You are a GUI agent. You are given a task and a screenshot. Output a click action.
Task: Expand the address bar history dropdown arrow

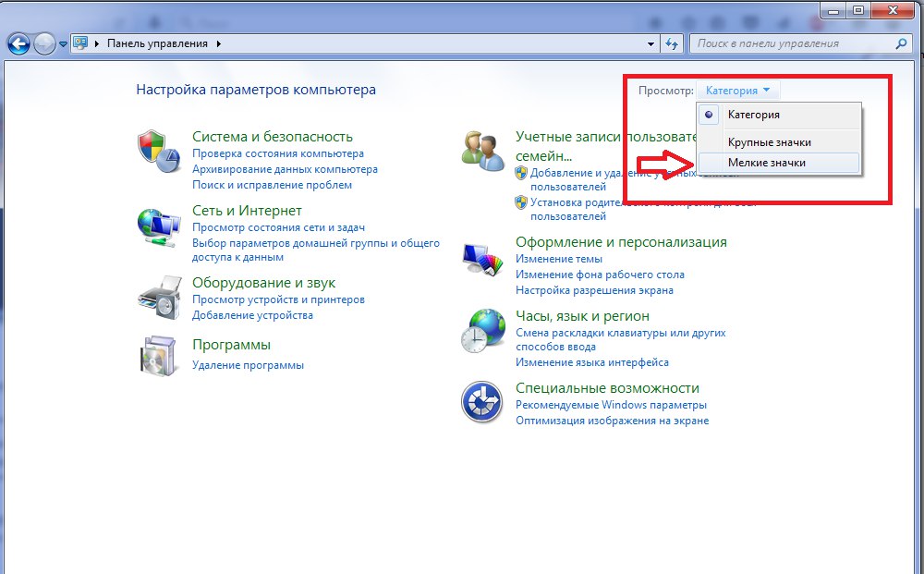tap(649, 43)
